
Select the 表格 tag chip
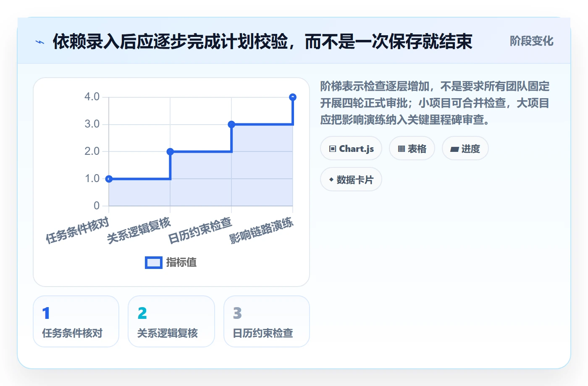(x=412, y=149)
